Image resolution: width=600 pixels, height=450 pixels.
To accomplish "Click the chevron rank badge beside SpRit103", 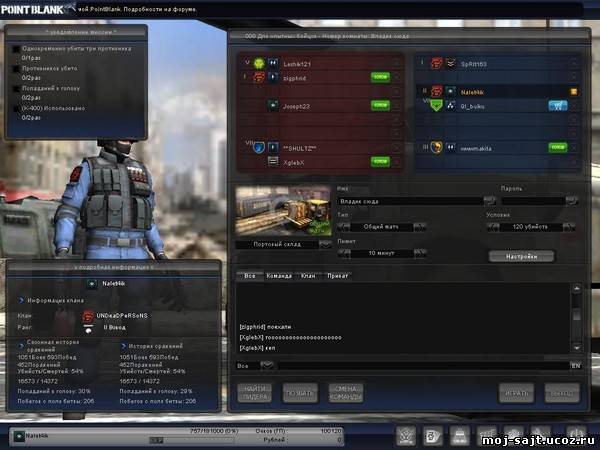I will pyautogui.click(x=451, y=63).
